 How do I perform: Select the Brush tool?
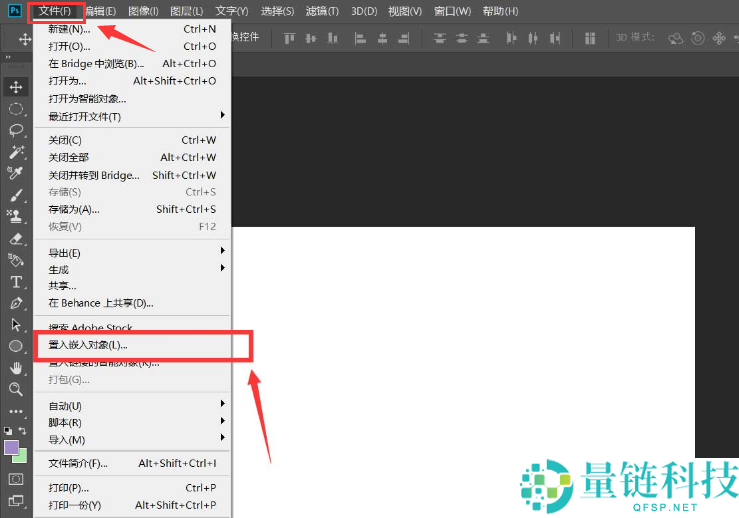click(16, 196)
